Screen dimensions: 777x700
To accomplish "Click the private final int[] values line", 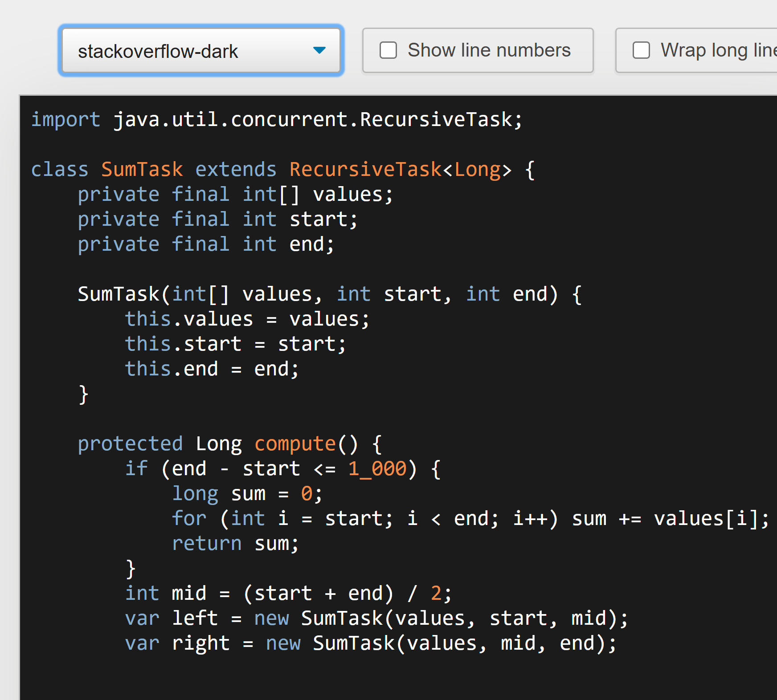I will point(236,194).
